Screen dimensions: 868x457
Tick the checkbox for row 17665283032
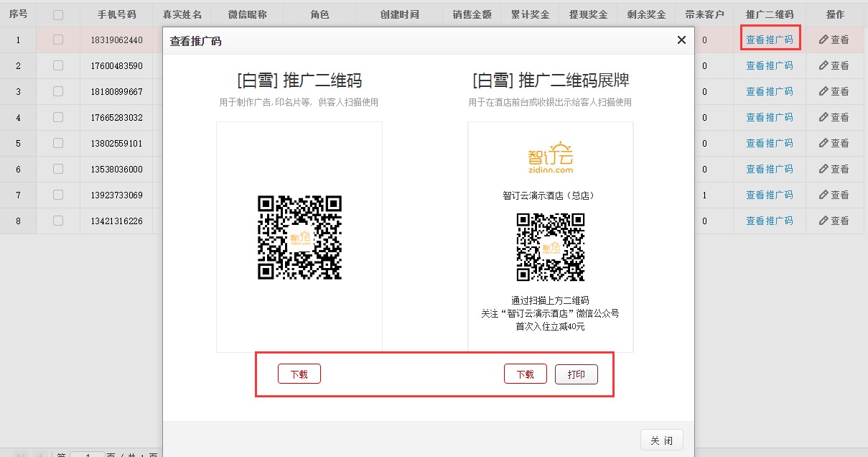[x=58, y=118]
